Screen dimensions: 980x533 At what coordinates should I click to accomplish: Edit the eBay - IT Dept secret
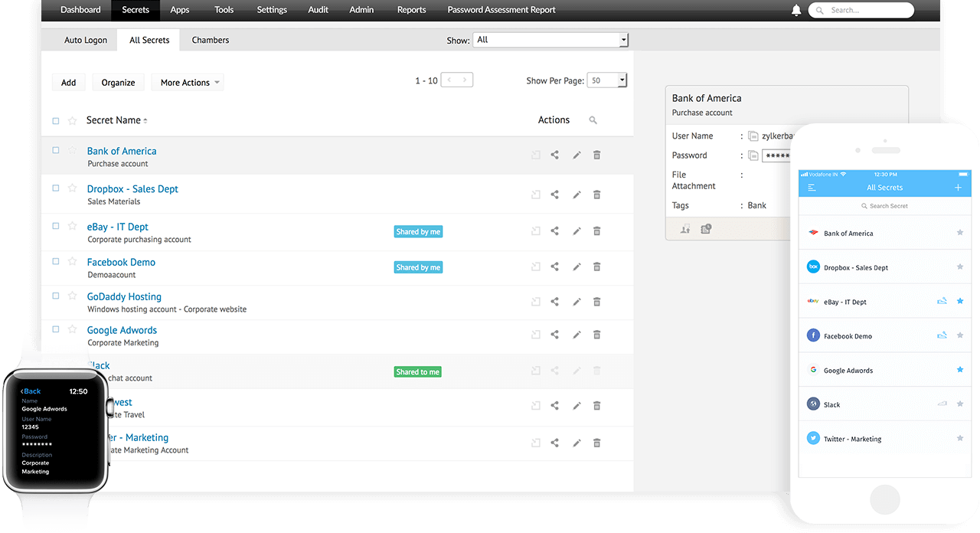coord(577,231)
